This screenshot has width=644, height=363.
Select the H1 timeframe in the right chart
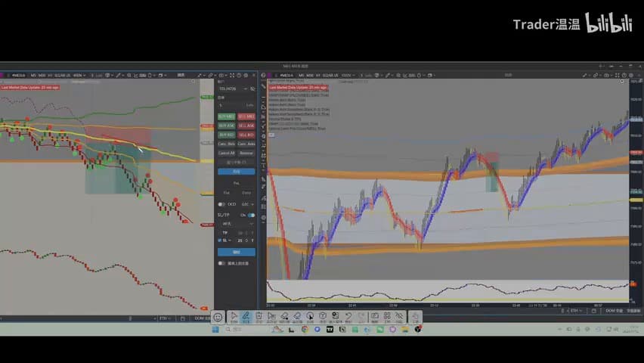click(x=318, y=76)
